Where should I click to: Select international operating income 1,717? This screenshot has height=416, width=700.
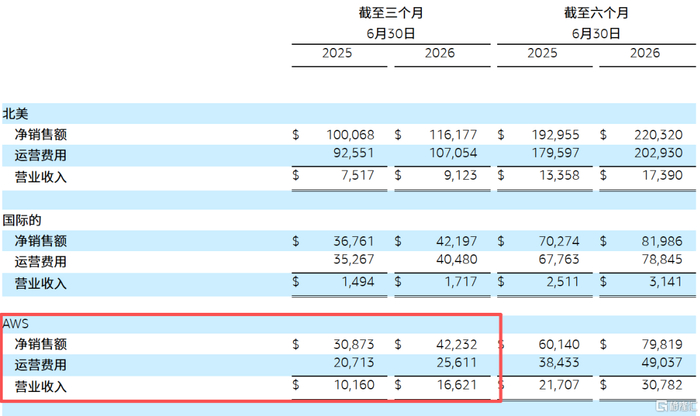point(460,282)
